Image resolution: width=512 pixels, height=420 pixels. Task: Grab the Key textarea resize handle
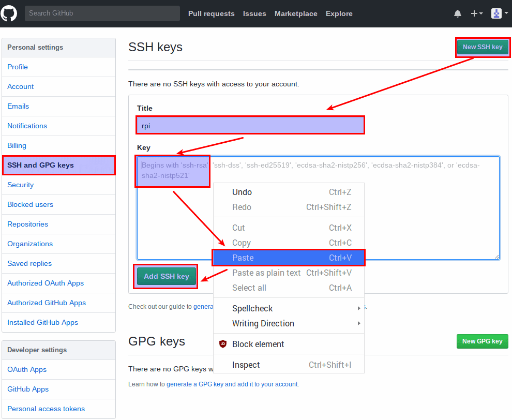click(496, 257)
